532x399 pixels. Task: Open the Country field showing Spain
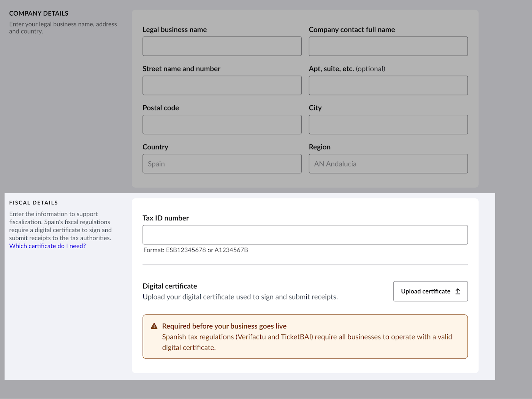tap(222, 164)
